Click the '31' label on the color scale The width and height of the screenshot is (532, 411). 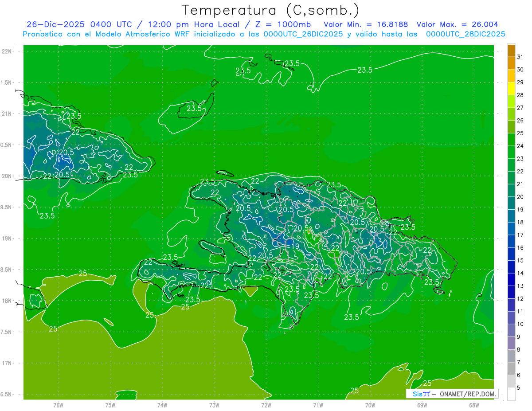pos(520,57)
